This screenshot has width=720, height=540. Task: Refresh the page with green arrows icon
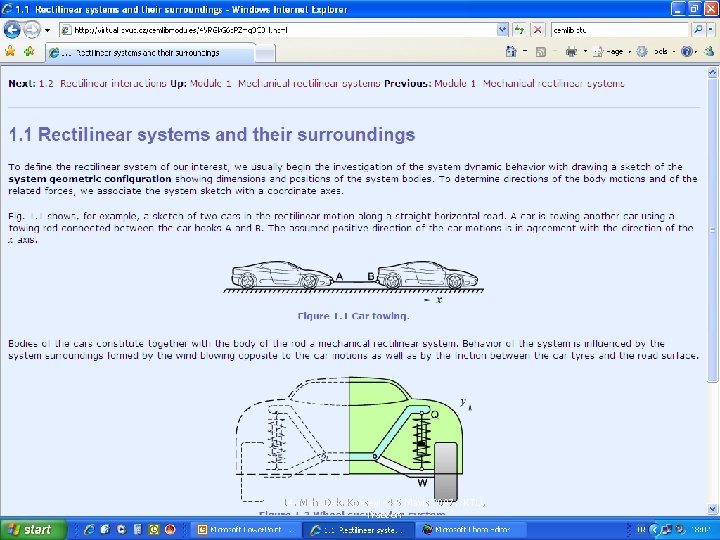tap(519, 30)
